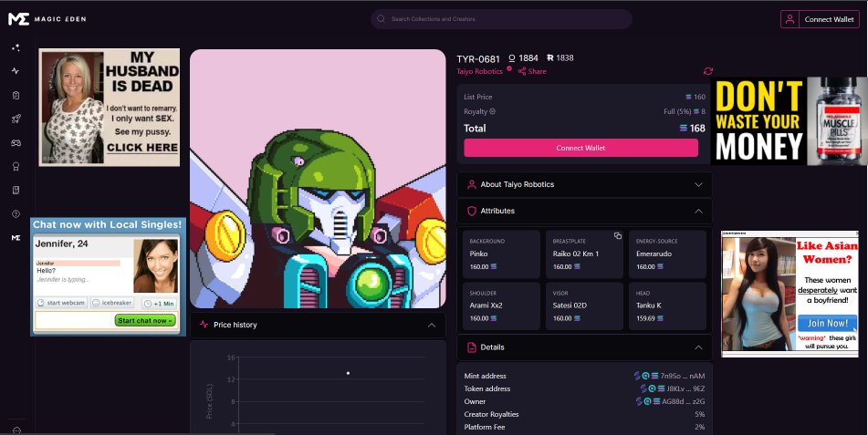Open the activity pulse icon in the sidebar
The height and width of the screenshot is (435, 868).
point(16,71)
